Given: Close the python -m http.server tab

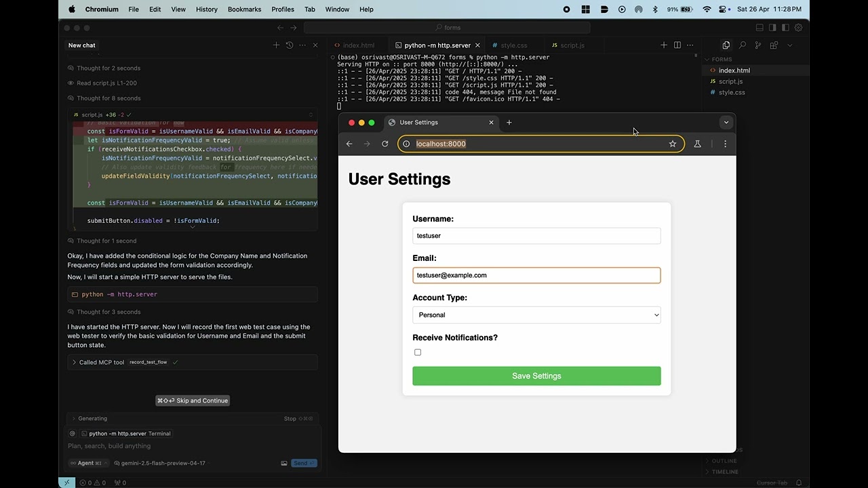Looking at the screenshot, I should point(478,45).
